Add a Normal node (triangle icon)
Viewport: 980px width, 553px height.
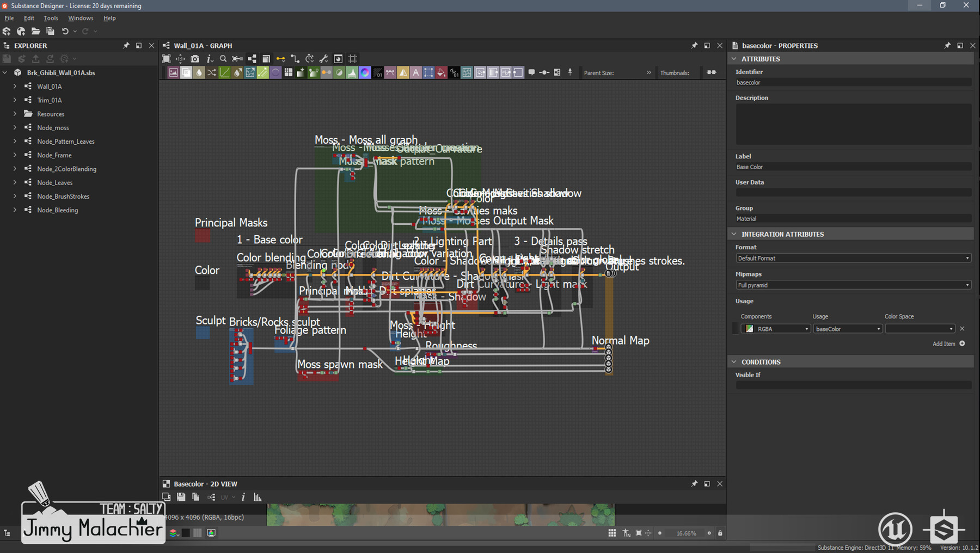[403, 72]
